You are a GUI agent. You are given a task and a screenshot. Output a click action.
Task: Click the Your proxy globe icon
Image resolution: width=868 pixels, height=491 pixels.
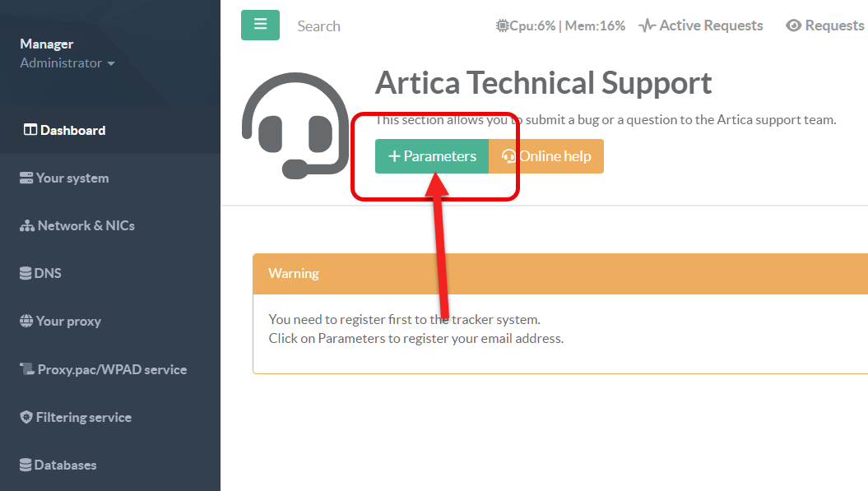pyautogui.click(x=26, y=322)
